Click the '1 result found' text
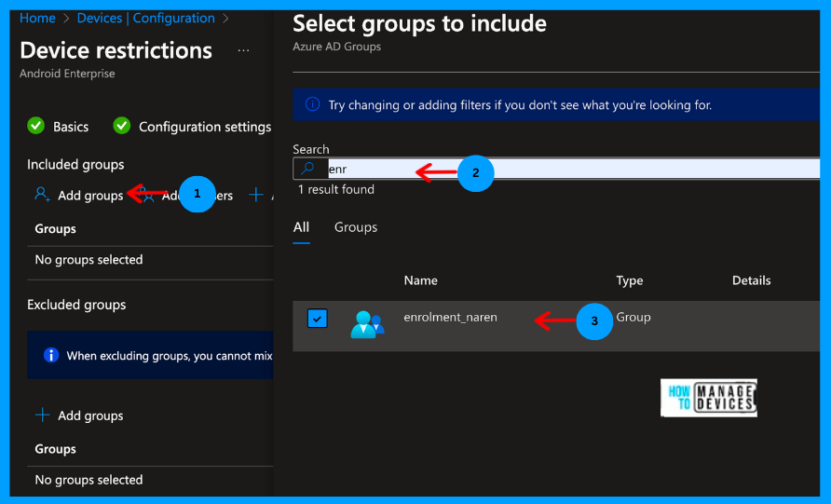The image size is (831, 504). click(x=336, y=189)
